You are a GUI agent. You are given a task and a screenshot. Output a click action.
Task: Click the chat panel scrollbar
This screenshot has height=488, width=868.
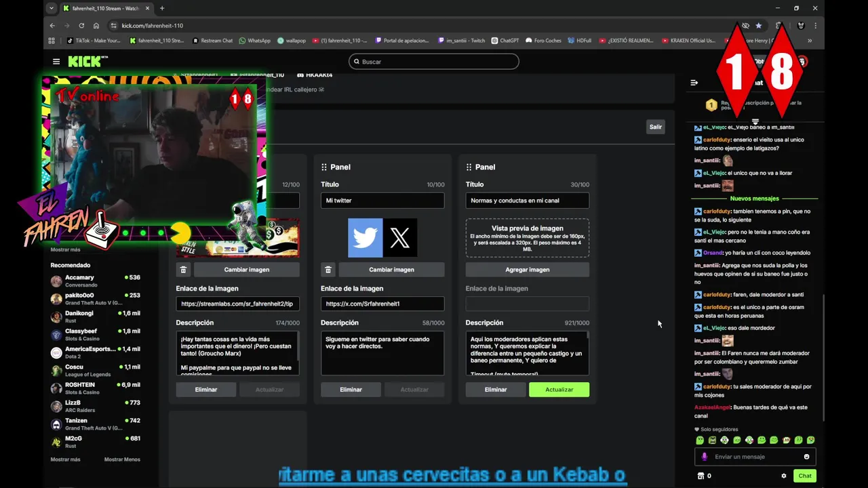(x=824, y=358)
